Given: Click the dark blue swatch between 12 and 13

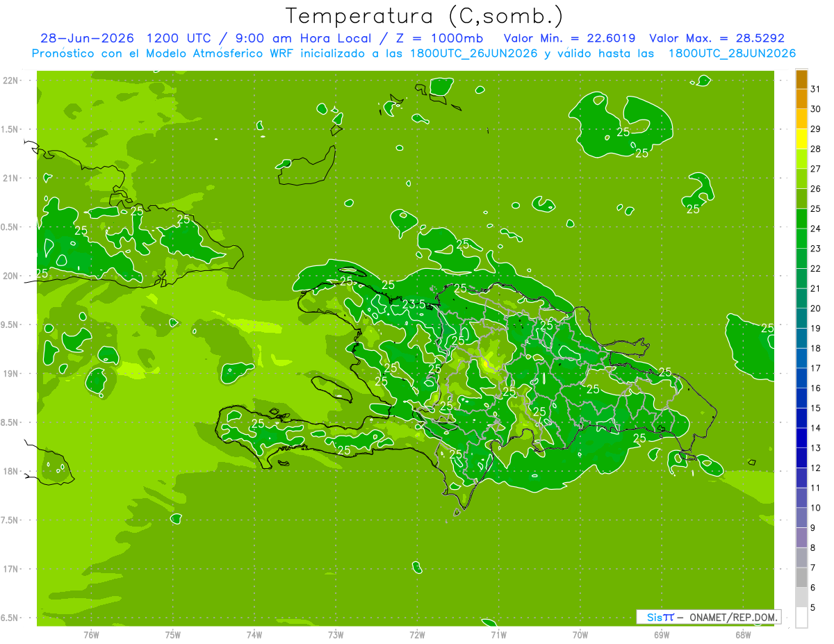Looking at the screenshot, I should (801, 458).
